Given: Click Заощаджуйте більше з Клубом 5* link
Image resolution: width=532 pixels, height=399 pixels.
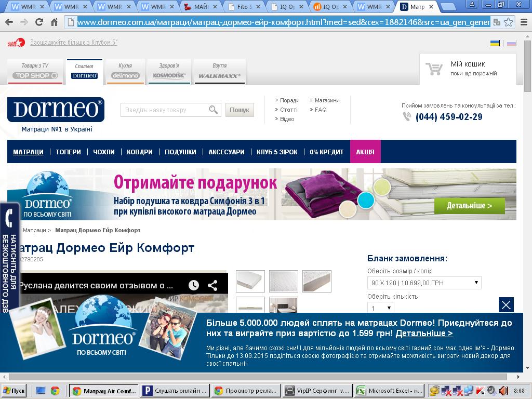Looking at the screenshot, I should (x=74, y=43).
